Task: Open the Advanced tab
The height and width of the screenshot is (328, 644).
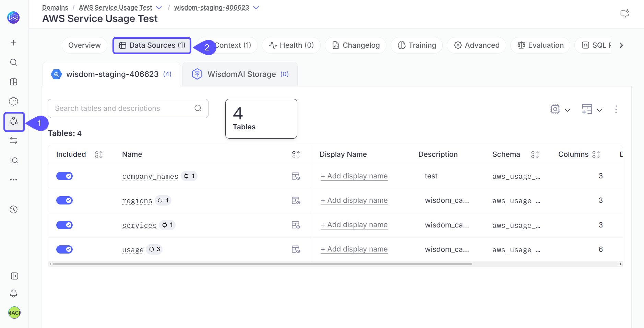Action: click(x=476, y=45)
